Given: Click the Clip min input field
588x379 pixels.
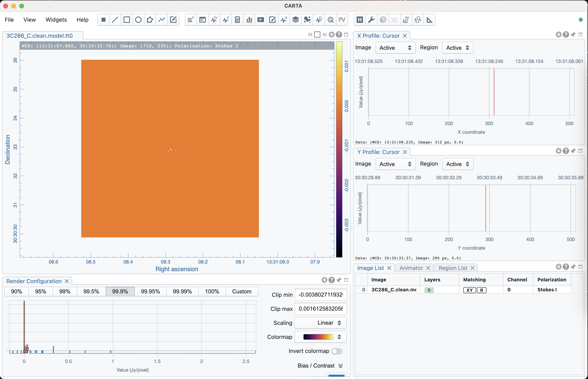Looking at the screenshot, I should click(x=321, y=295).
